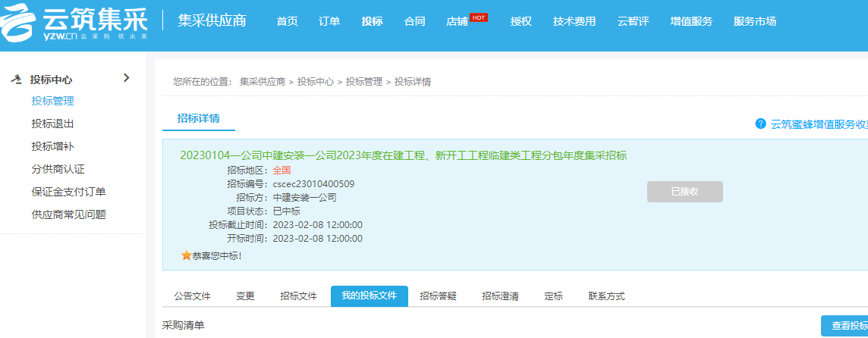Click the blue help question-mark icon
Image resolution: width=868 pixels, height=338 pixels.
tap(760, 124)
